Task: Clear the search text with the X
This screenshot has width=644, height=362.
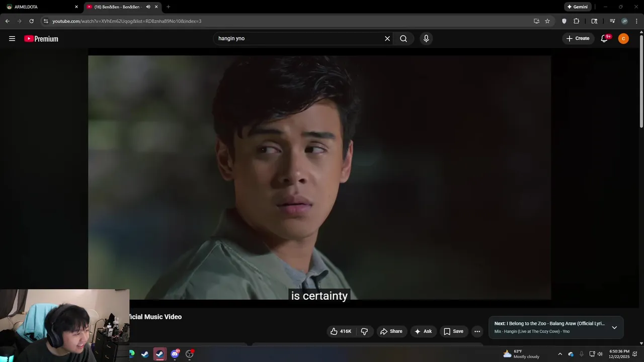Action: click(387, 39)
